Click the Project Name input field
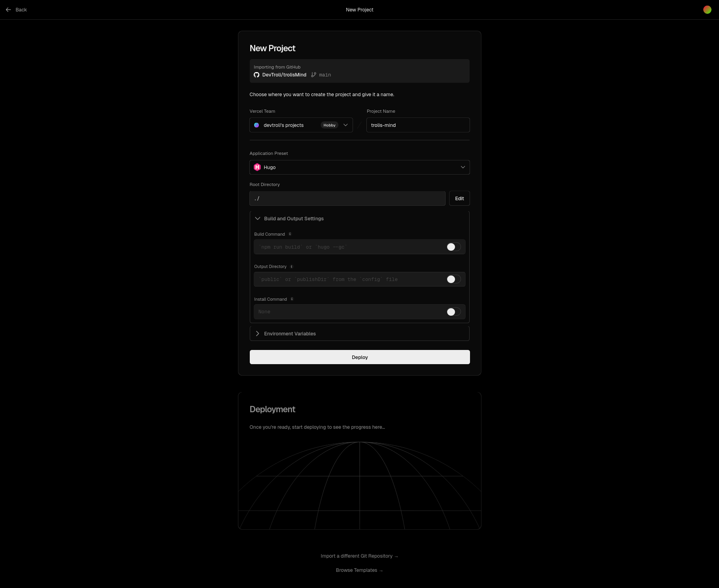719x588 pixels. click(x=418, y=125)
